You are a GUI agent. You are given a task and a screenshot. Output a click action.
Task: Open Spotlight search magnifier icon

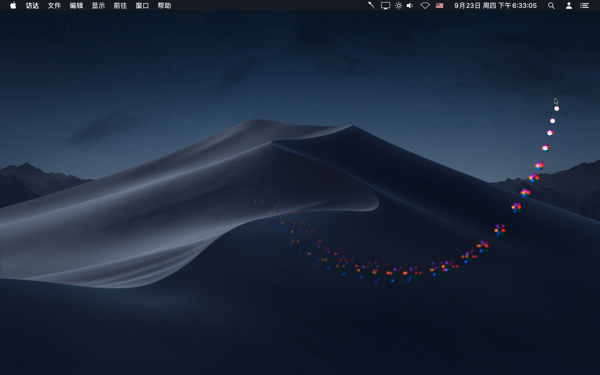point(551,5)
